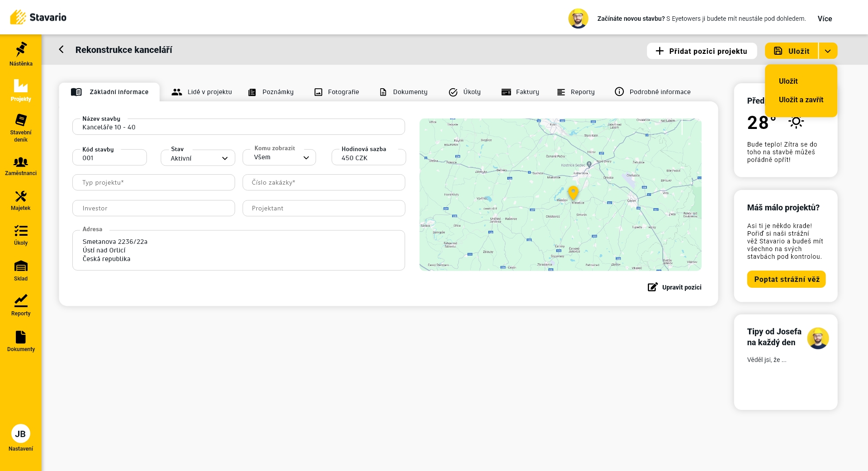Click Upravit pozici below the map
Viewport: 868px width, 471px height.
point(675,287)
